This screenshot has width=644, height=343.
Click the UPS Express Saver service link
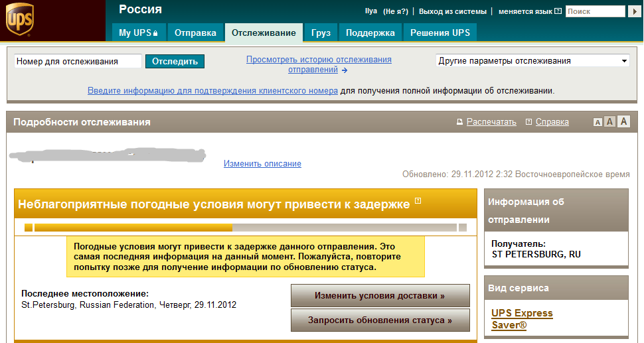tap(522, 319)
